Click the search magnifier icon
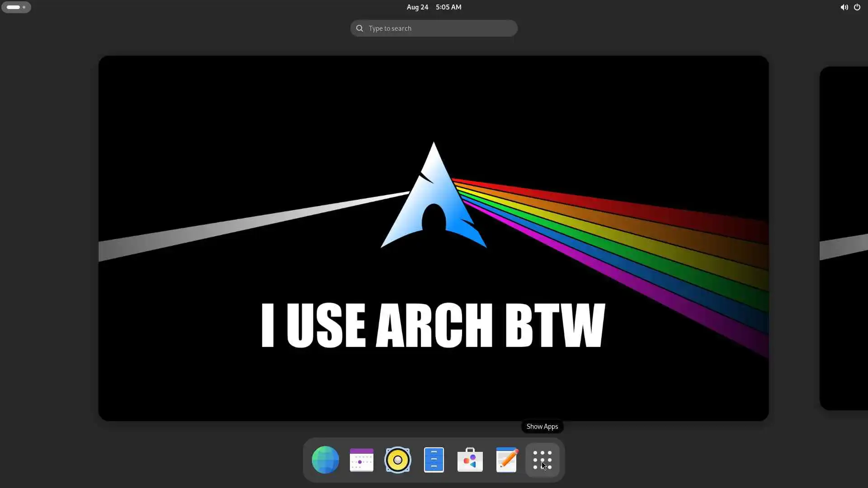 click(359, 28)
